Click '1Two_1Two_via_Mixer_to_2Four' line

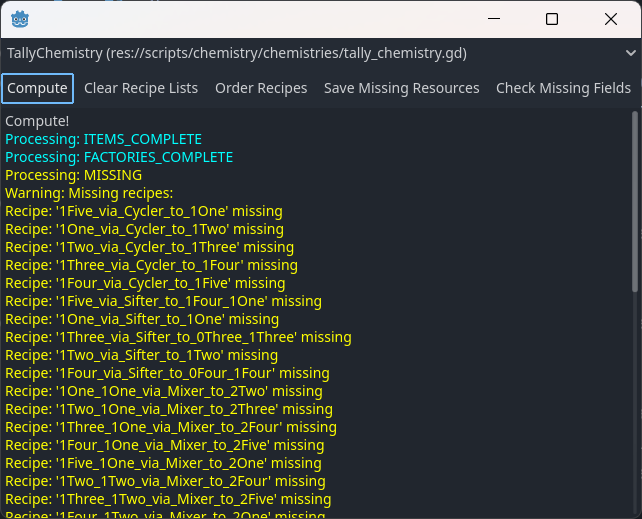point(165,481)
